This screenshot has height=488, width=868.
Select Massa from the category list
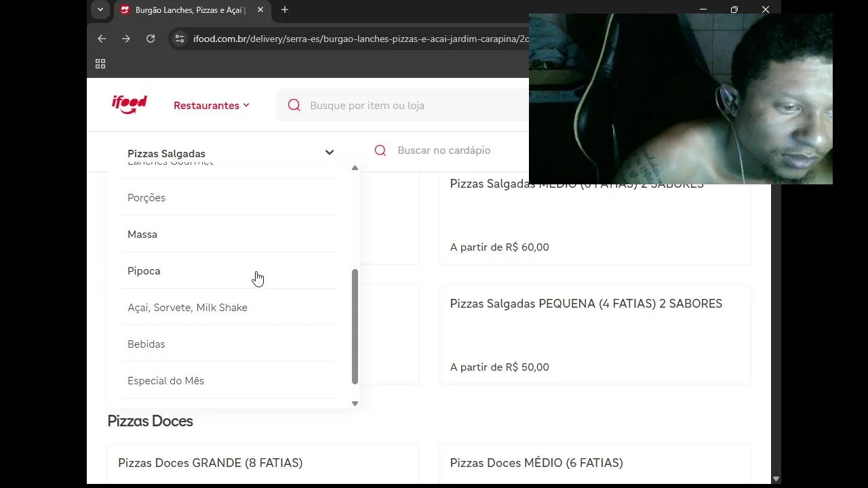pos(229,235)
